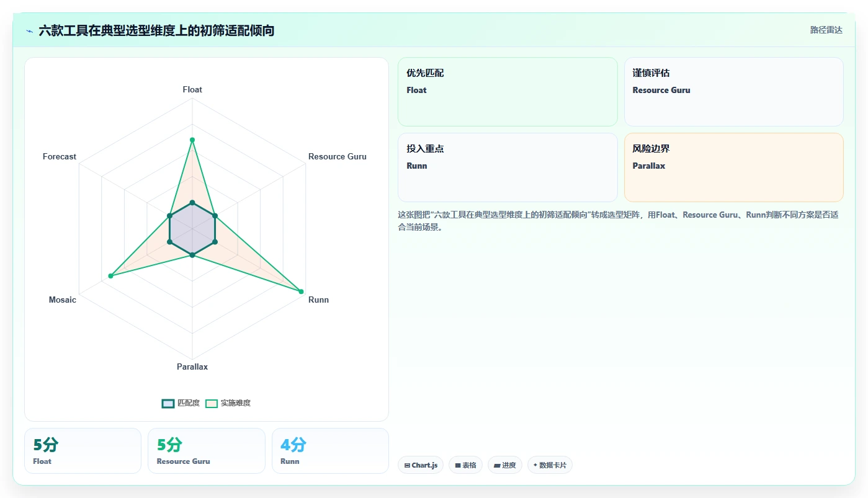
Task: Click the 实施难度 data point at Runn
Action: pos(302,291)
